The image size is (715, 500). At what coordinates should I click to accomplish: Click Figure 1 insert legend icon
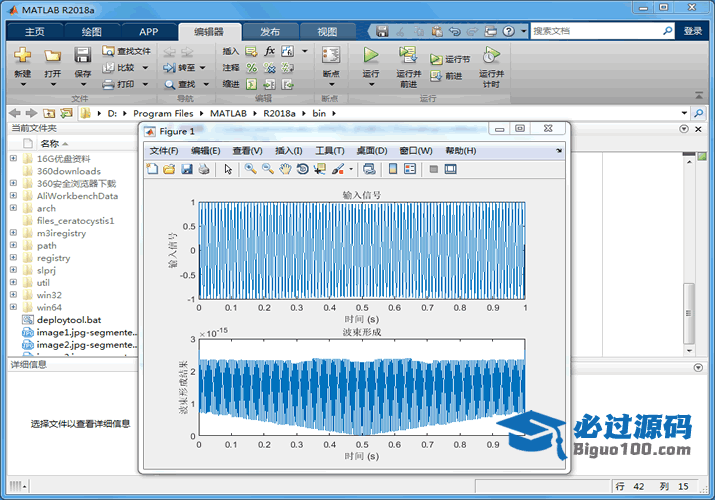click(410, 169)
